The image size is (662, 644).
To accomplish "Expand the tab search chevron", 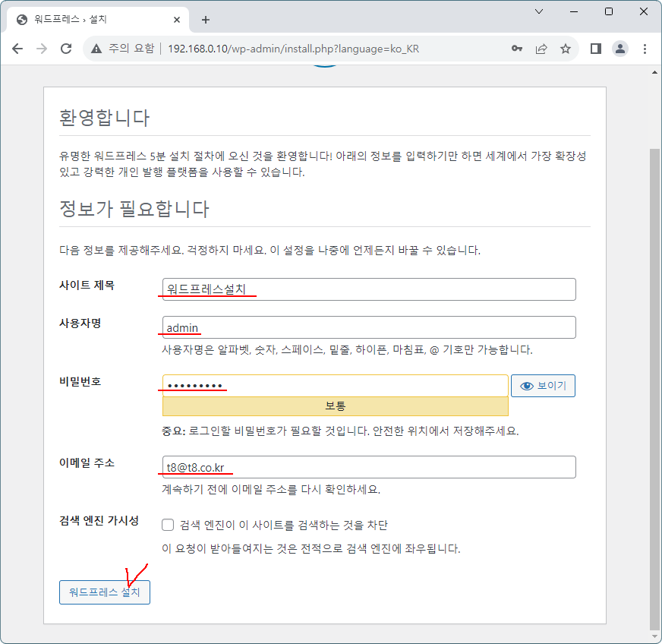I will tap(539, 11).
